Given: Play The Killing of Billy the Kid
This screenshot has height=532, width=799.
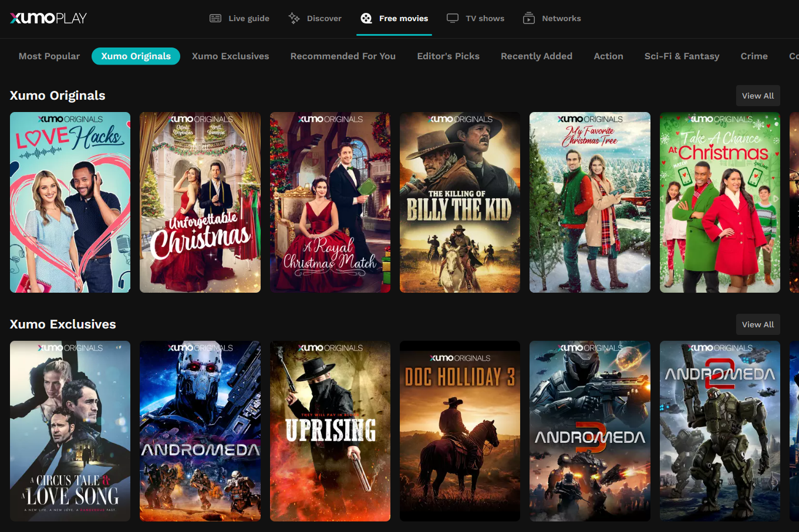Looking at the screenshot, I should click(460, 202).
